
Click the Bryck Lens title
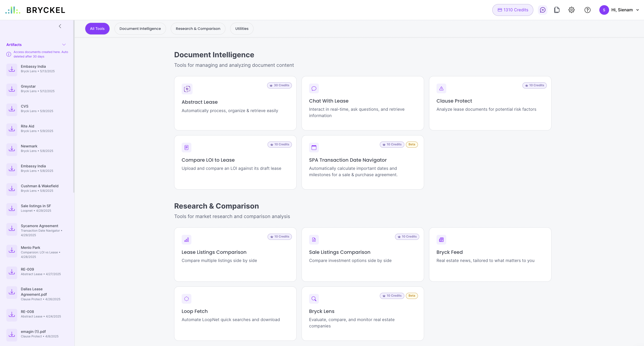322,311
